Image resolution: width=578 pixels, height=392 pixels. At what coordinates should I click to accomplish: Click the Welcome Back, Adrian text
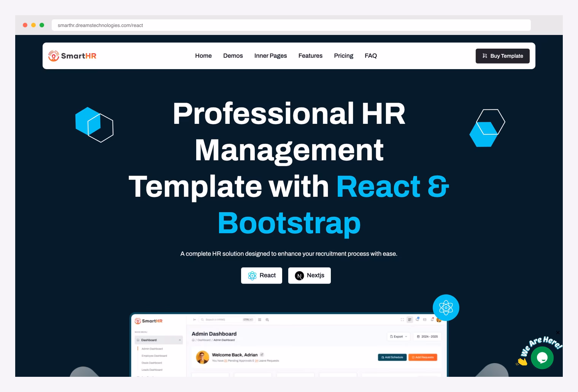point(235,355)
